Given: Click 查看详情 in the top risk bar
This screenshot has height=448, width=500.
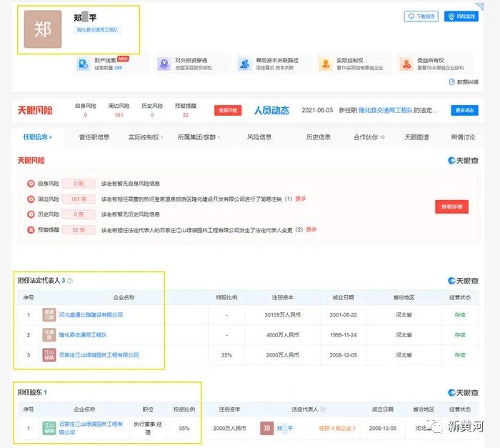Looking at the screenshot, I should 228,111.
